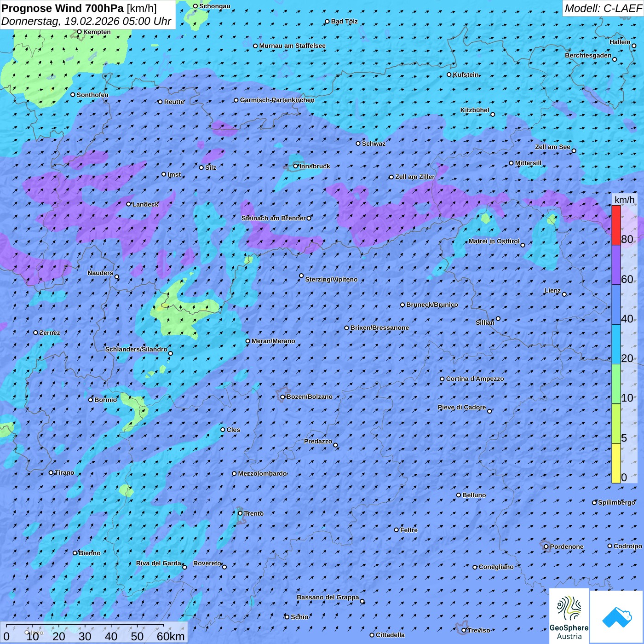Click the 'Berchtesgaden' label

click(588, 55)
